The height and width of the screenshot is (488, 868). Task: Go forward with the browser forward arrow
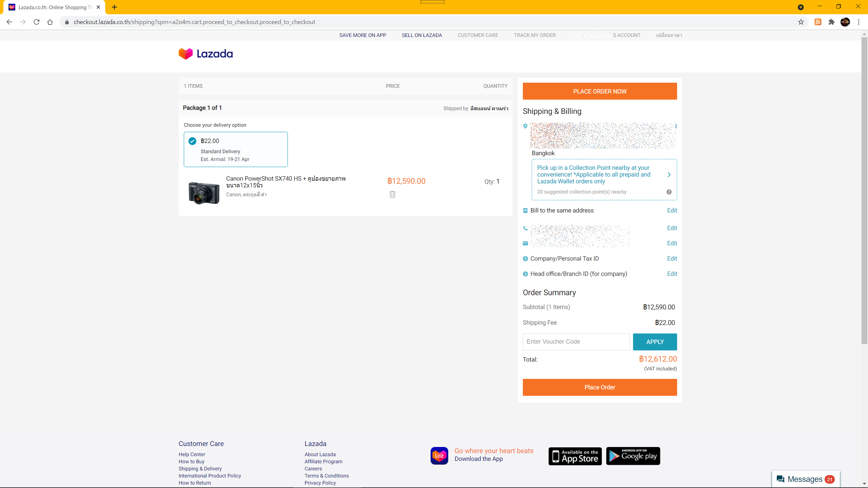tap(23, 22)
